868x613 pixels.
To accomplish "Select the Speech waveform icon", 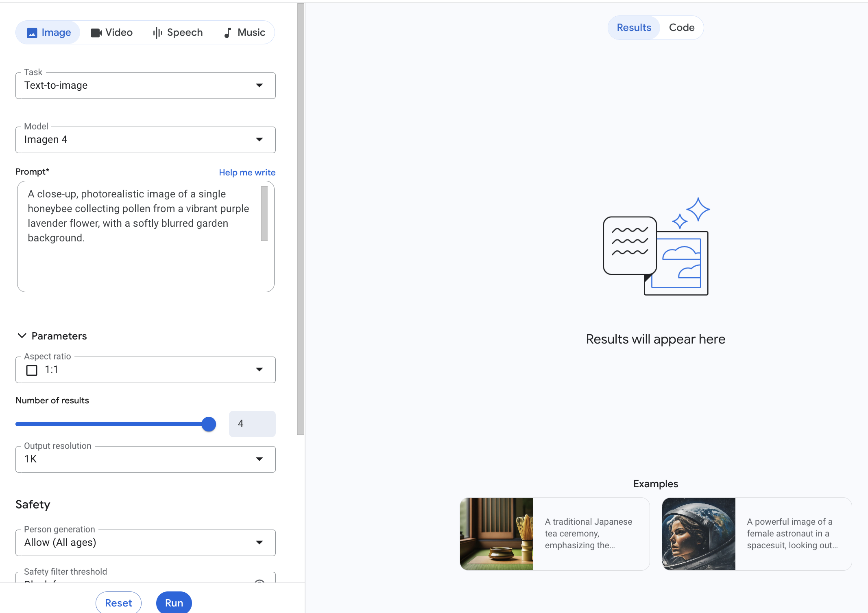I will 157,32.
